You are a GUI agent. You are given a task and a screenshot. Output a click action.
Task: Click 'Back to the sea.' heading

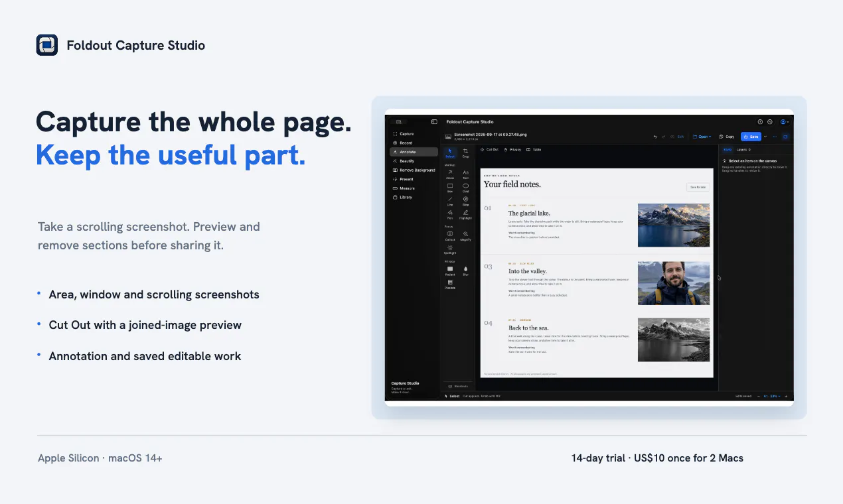[x=528, y=328]
